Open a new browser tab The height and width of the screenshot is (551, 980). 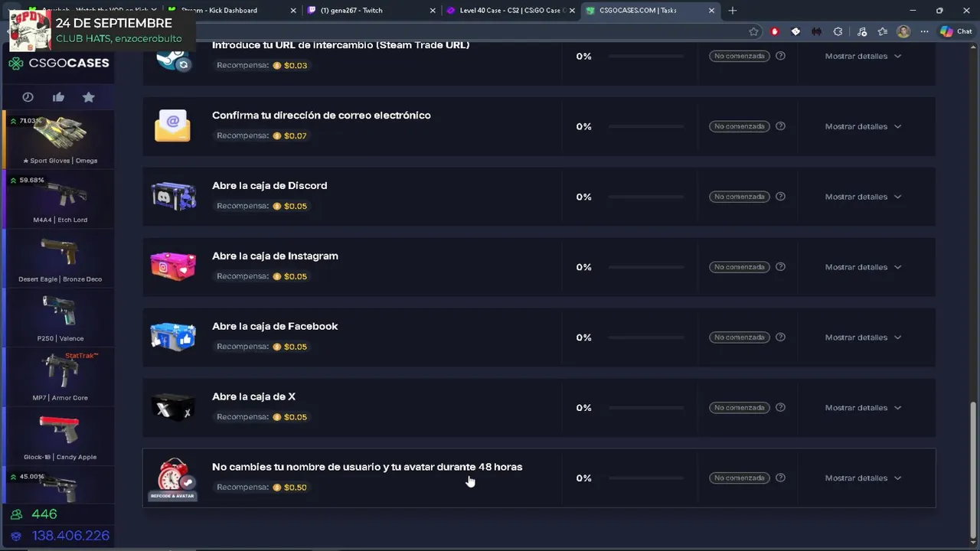(x=733, y=11)
